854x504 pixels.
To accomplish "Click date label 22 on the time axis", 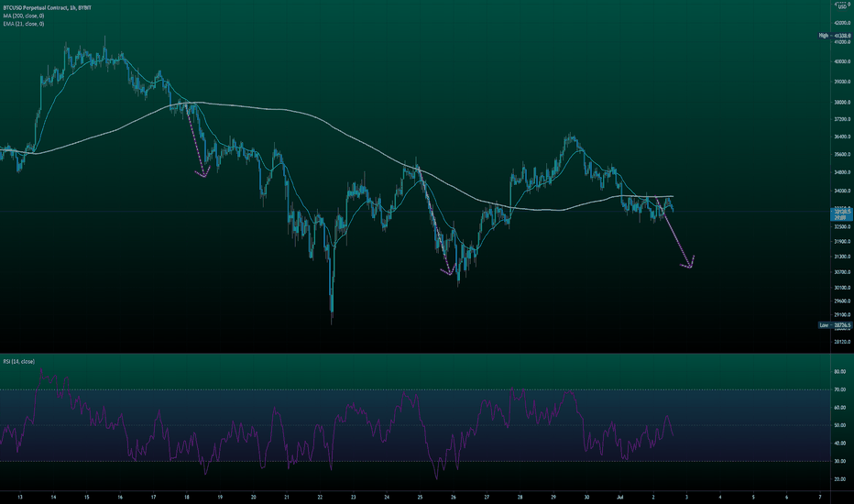I will click(x=320, y=497).
